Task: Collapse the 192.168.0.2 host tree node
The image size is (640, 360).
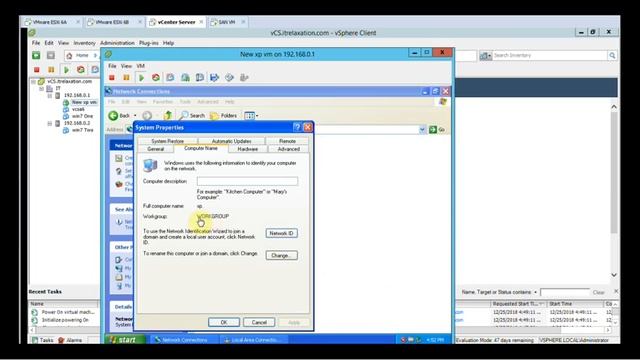Action: 50,123
